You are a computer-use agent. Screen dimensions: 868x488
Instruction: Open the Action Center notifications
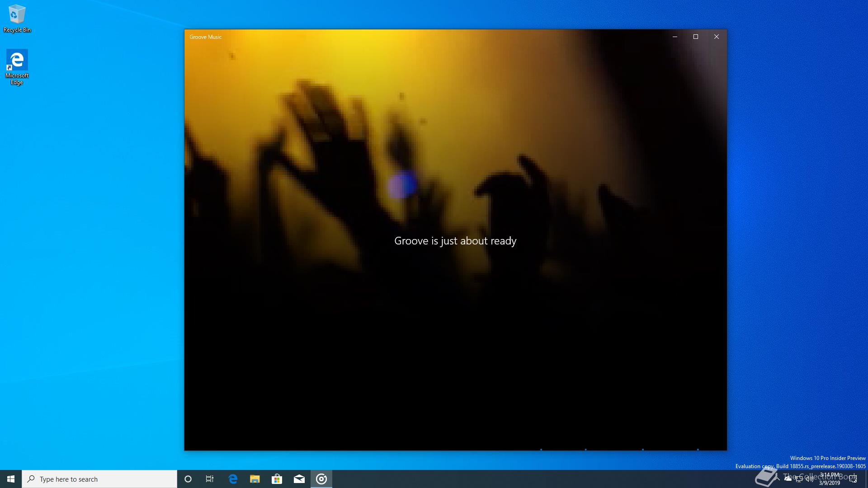point(853,479)
